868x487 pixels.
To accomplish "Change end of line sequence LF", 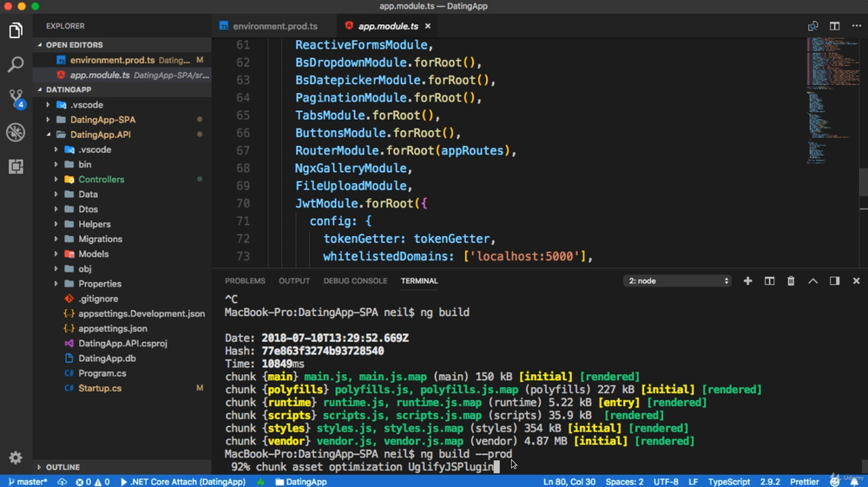I will tap(693, 482).
